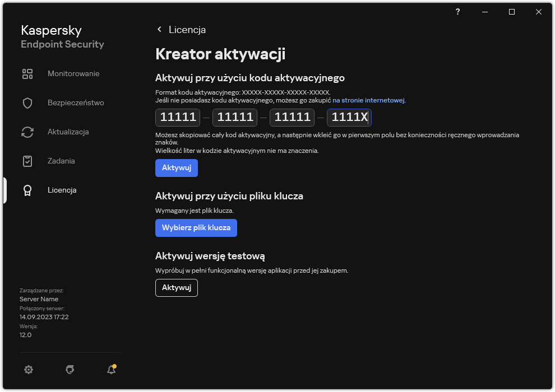Go back using the Licencja back arrow
This screenshot has height=392, width=555.
159,29
